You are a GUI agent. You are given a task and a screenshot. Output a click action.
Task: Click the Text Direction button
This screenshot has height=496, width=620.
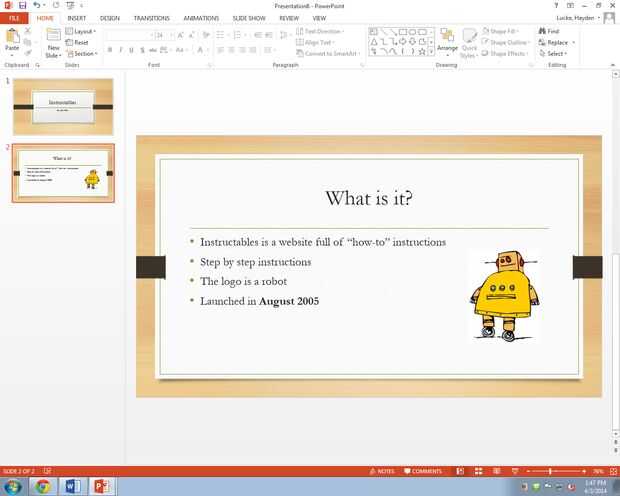pos(320,31)
